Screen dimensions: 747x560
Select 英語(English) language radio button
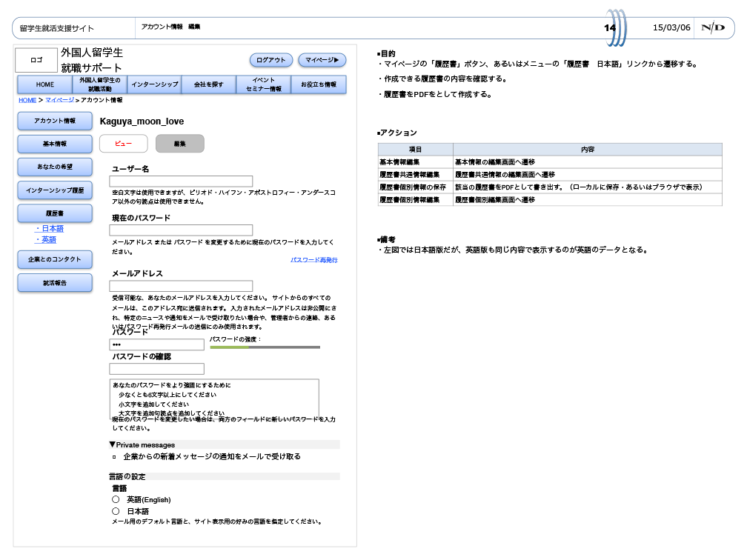coord(116,500)
